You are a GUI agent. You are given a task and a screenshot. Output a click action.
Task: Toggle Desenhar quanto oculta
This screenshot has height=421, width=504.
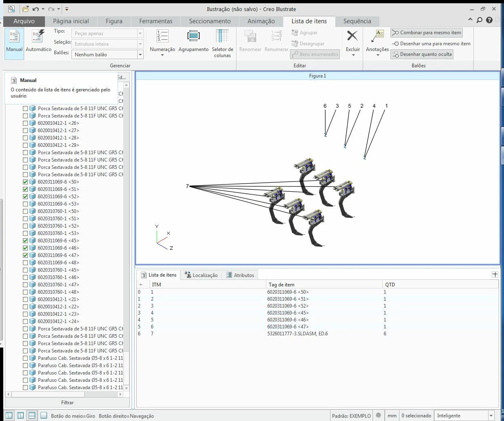pos(421,54)
